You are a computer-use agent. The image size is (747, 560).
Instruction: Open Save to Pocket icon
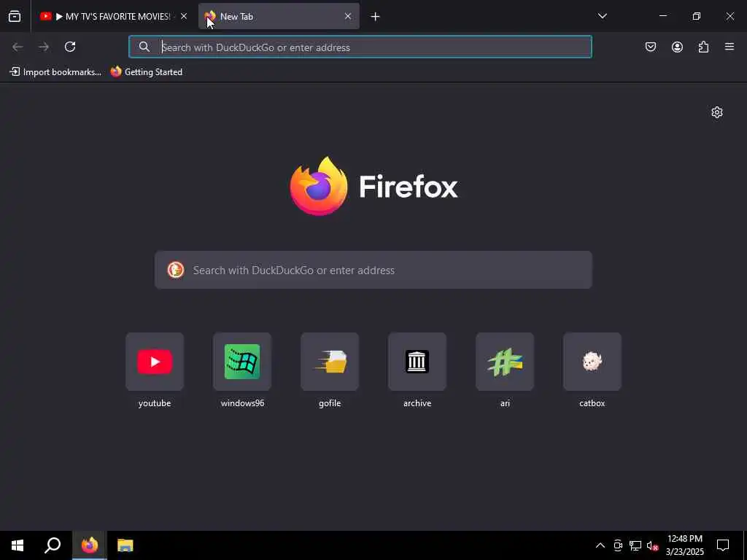(x=651, y=47)
